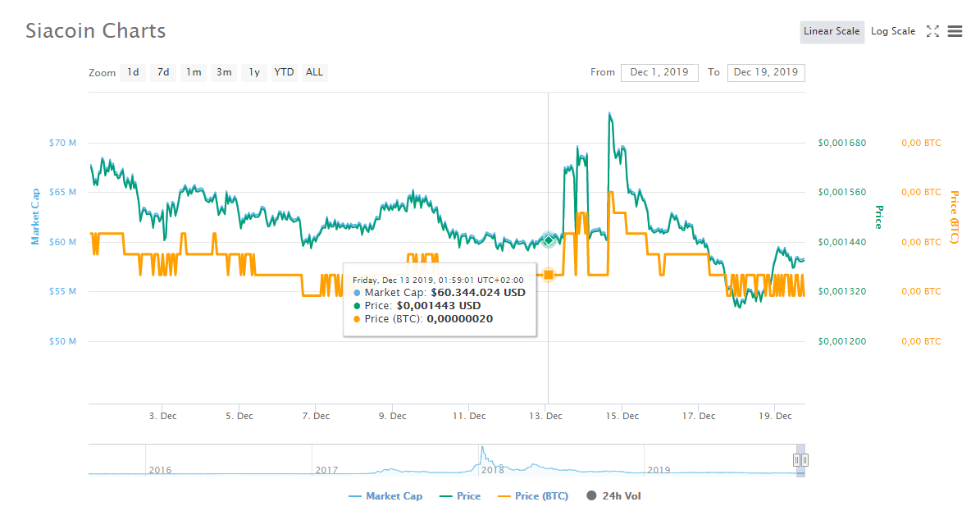Click the tooltip market cap value $60.344.024 USD
Viewport: 980px width, 511px height.
click(x=478, y=293)
